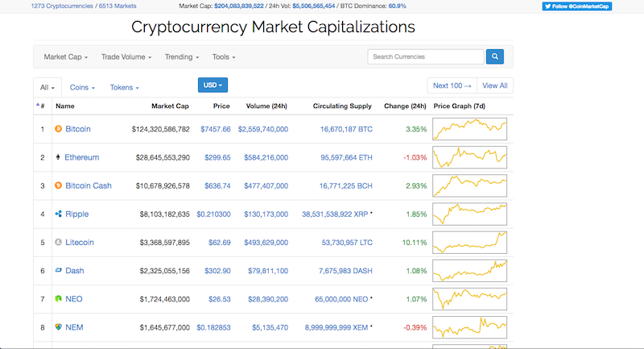This screenshot has height=349, width=644.
Task: Open the Trade Volume dropdown menu
Action: (x=126, y=57)
